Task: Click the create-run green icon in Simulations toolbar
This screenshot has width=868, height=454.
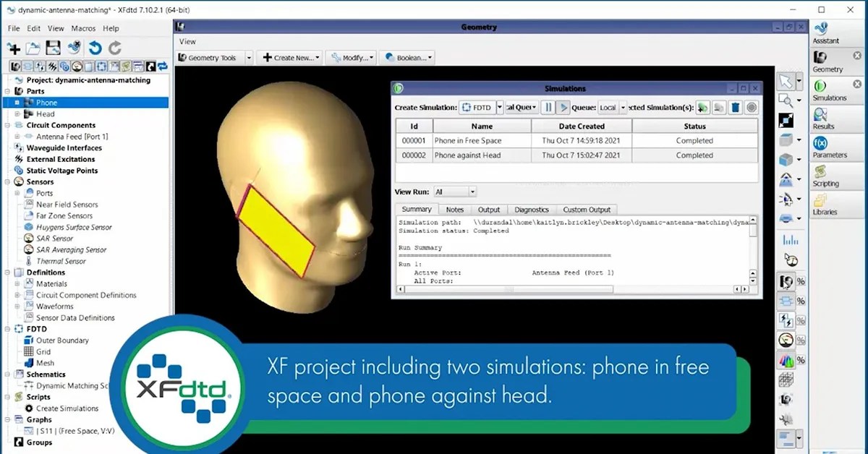Action: 702,107
